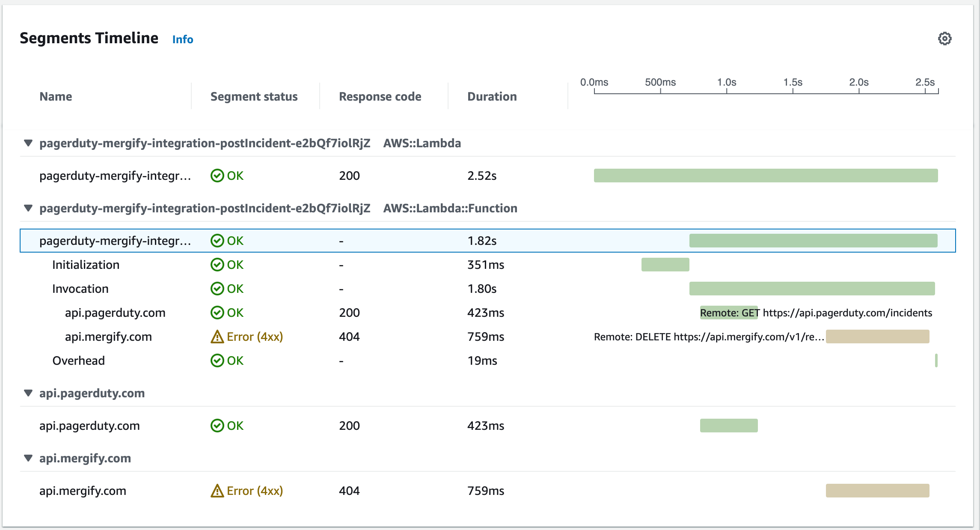The image size is (980, 530).
Task: Click the tan 759ms mergify timeline bar at bottom
Action: click(877, 491)
